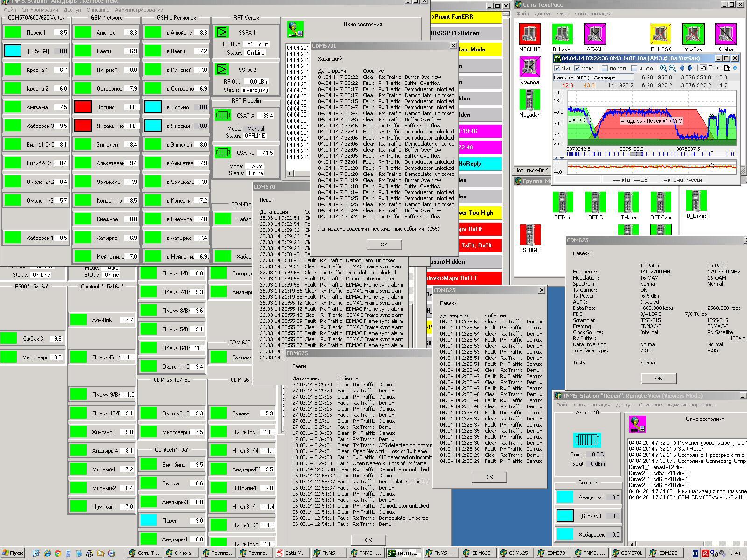Screen dimensions: 747x560
Task: Click status window icon in Певек station
Action: [637, 425]
